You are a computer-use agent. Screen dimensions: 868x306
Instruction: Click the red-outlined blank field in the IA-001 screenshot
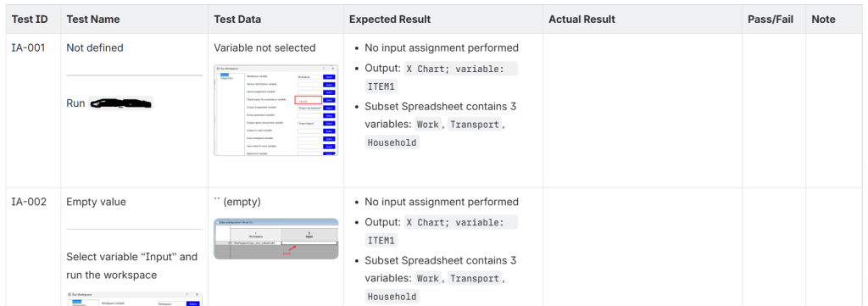click(309, 100)
